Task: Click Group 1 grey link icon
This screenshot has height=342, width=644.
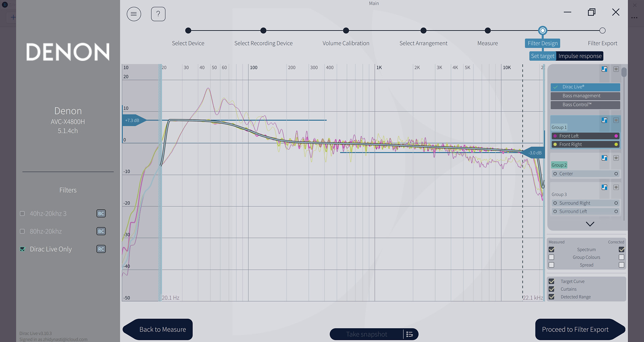Action: coord(616,120)
